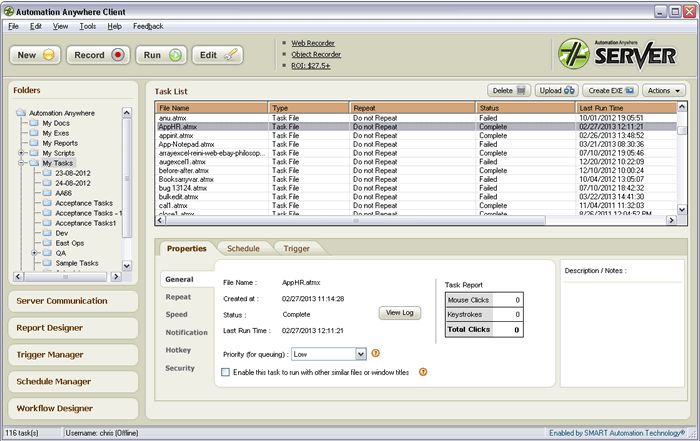The width and height of the screenshot is (700, 441).
Task: Open the Actions dropdown menu
Action: click(x=664, y=90)
